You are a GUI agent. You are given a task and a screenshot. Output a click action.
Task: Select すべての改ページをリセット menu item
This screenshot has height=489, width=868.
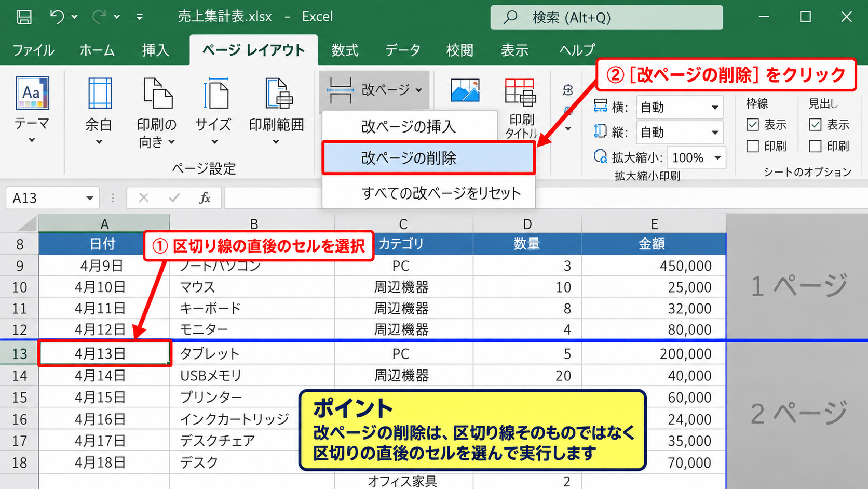coord(428,193)
